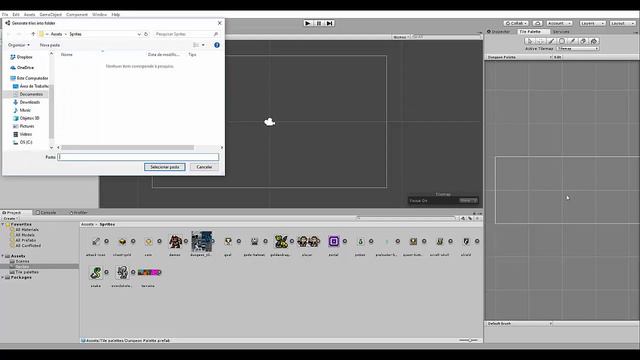Open the Collab dropdown
Screen dimensions: 640x360
pos(516,23)
